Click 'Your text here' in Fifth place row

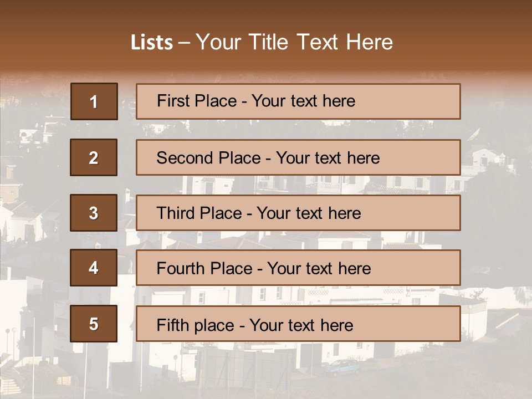[301, 325]
